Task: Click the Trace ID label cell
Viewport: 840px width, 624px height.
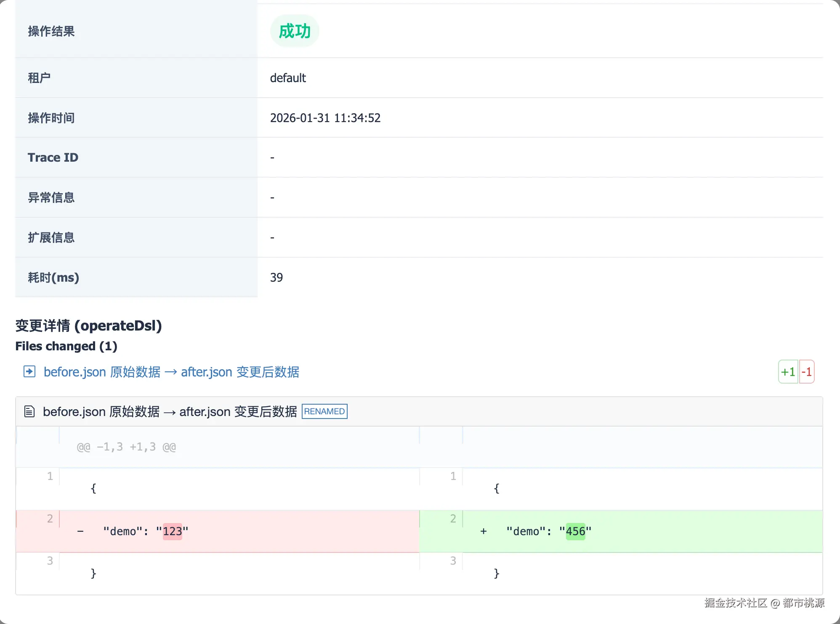Action: (53, 157)
